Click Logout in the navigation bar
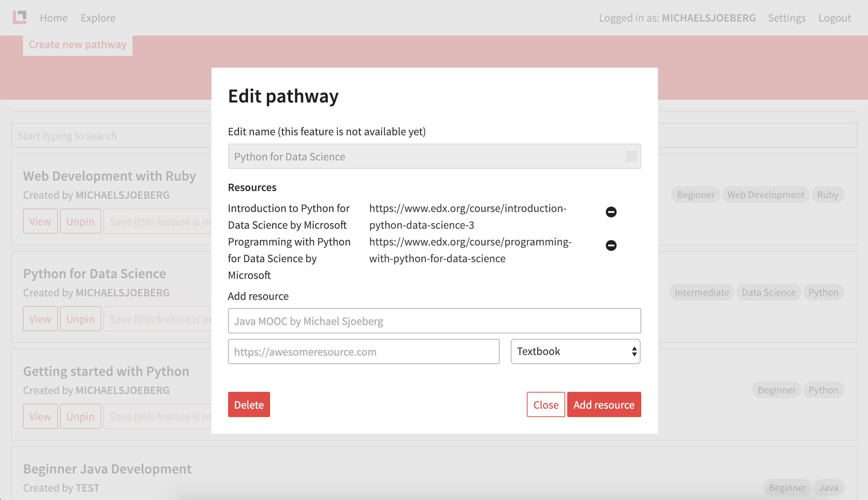868x500 pixels. [835, 17]
